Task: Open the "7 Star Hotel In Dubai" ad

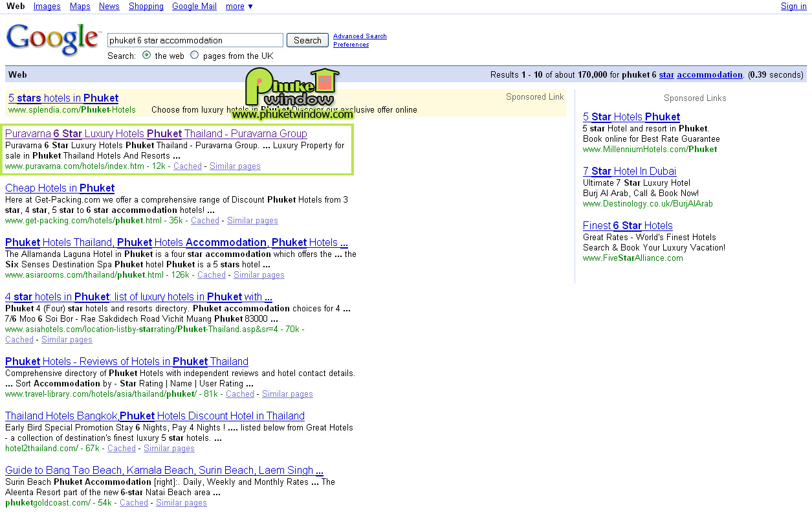Action: point(630,171)
